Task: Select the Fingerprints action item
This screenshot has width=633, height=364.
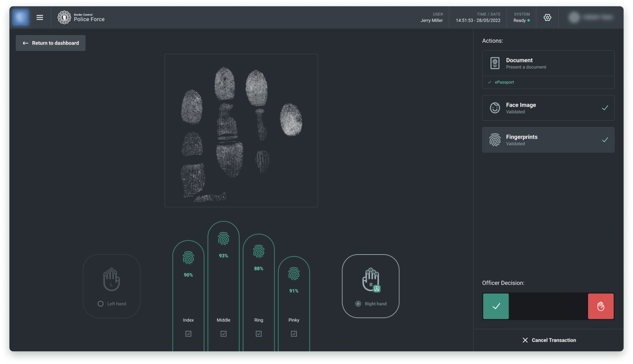Action: 548,140
